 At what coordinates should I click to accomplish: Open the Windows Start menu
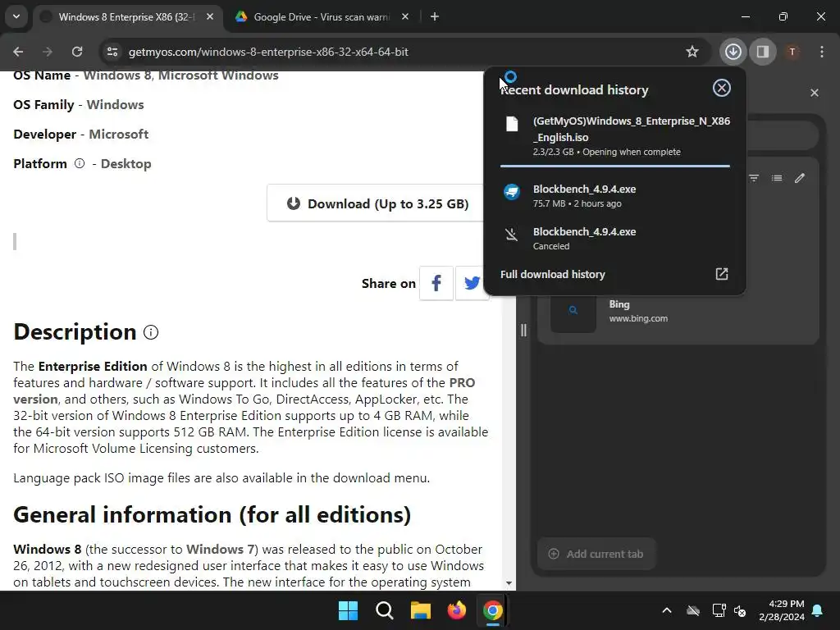(x=348, y=610)
